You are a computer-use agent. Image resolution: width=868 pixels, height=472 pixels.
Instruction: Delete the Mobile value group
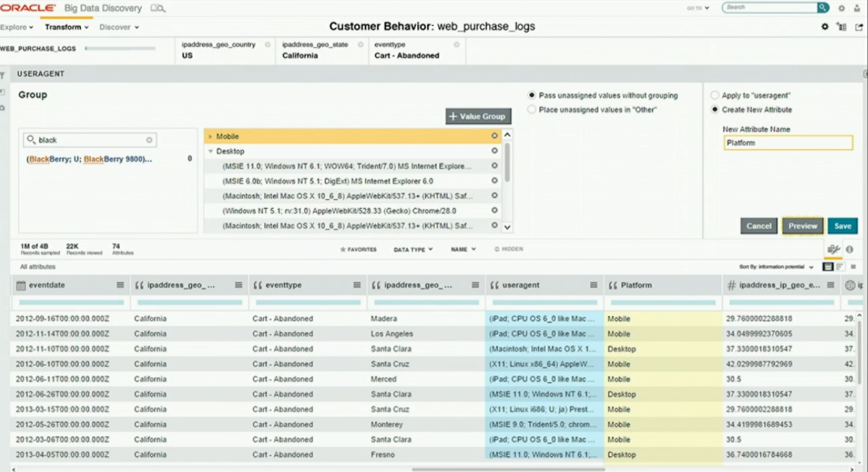(494, 136)
